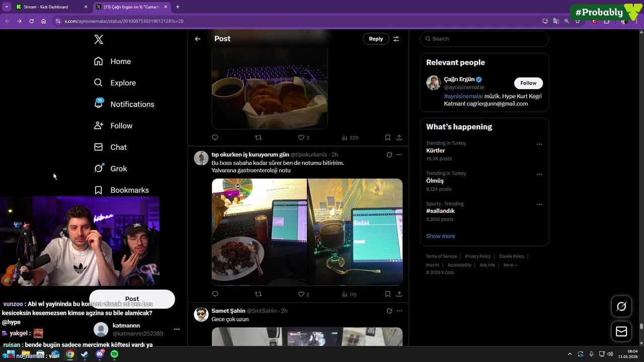This screenshot has height=362, width=644.
Task: Follow Çağrı Ergün
Action: pos(528,83)
